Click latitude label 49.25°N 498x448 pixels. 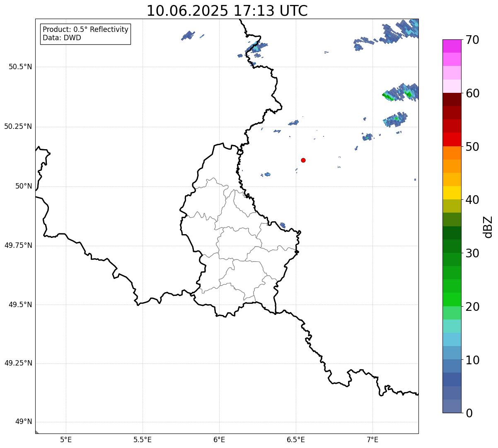click(18, 363)
